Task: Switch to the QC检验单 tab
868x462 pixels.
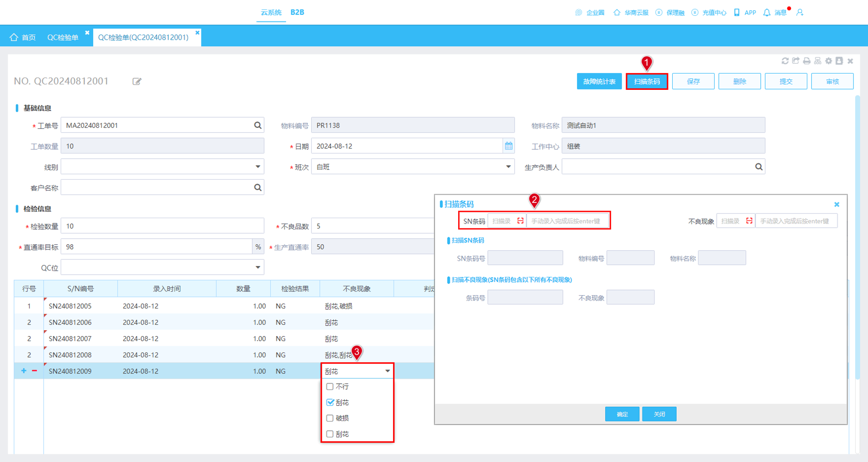Action: 63,37
